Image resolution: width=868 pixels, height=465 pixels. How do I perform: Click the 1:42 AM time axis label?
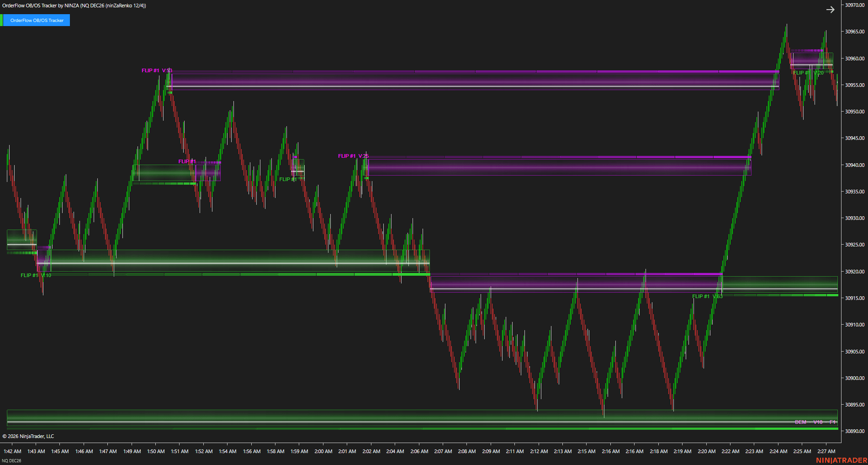12,451
